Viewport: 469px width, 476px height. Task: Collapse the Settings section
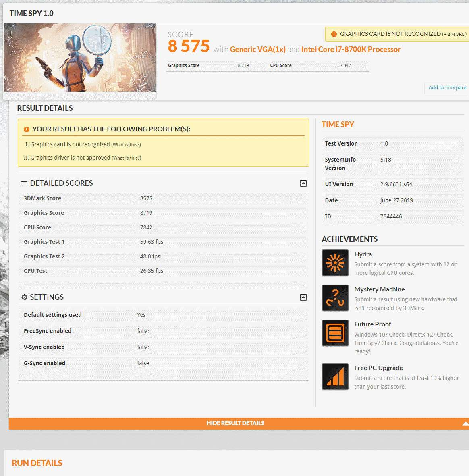[303, 297]
